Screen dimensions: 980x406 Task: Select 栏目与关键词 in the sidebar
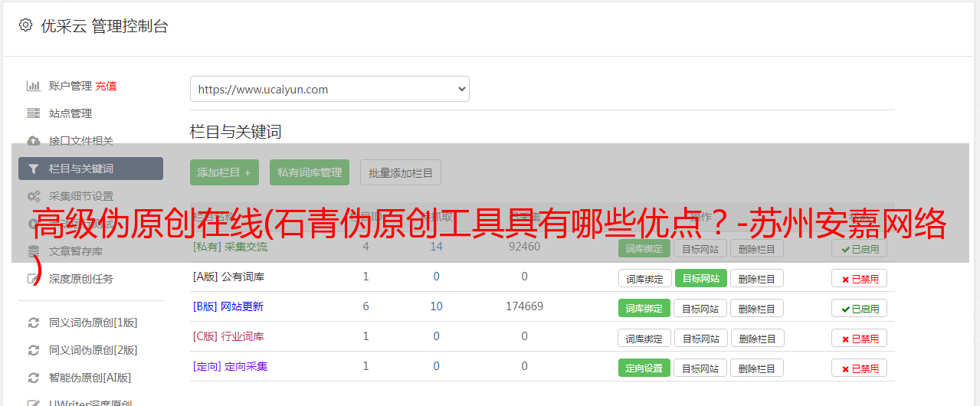(90, 169)
